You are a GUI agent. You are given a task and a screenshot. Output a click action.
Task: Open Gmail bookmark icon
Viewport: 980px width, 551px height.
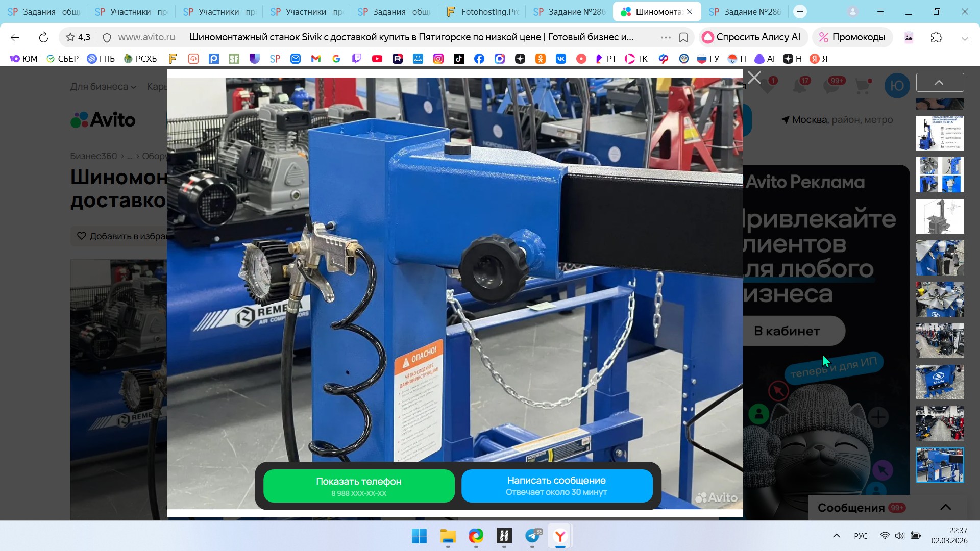(316, 59)
